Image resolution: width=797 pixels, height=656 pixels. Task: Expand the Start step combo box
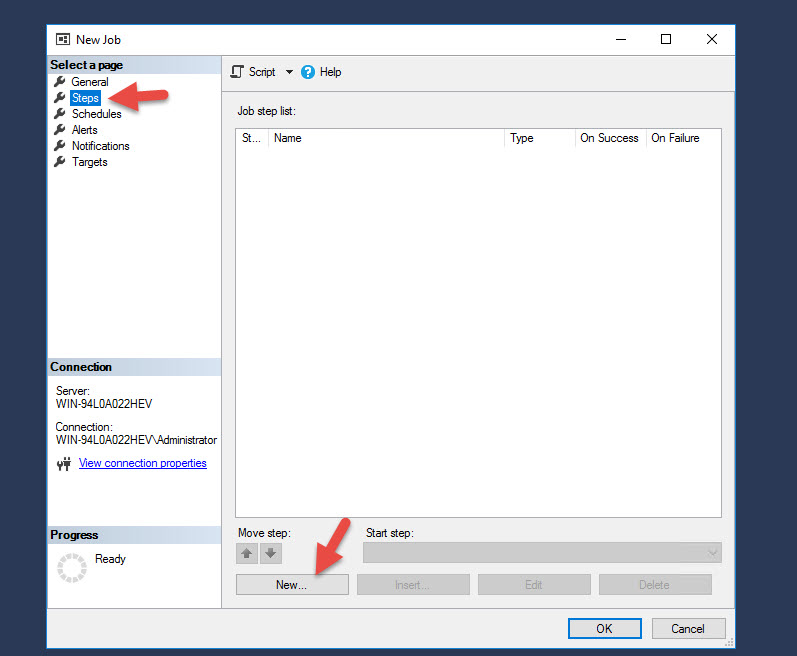click(x=542, y=552)
